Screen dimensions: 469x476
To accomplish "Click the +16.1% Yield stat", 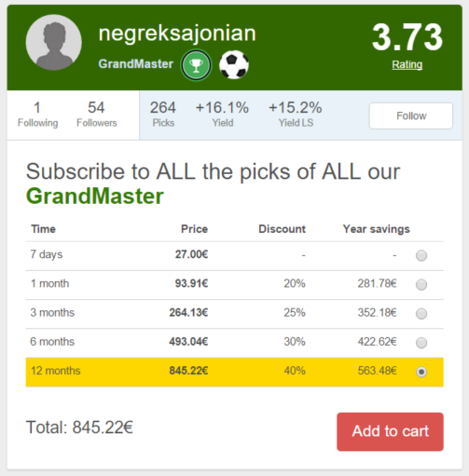I will [x=222, y=115].
